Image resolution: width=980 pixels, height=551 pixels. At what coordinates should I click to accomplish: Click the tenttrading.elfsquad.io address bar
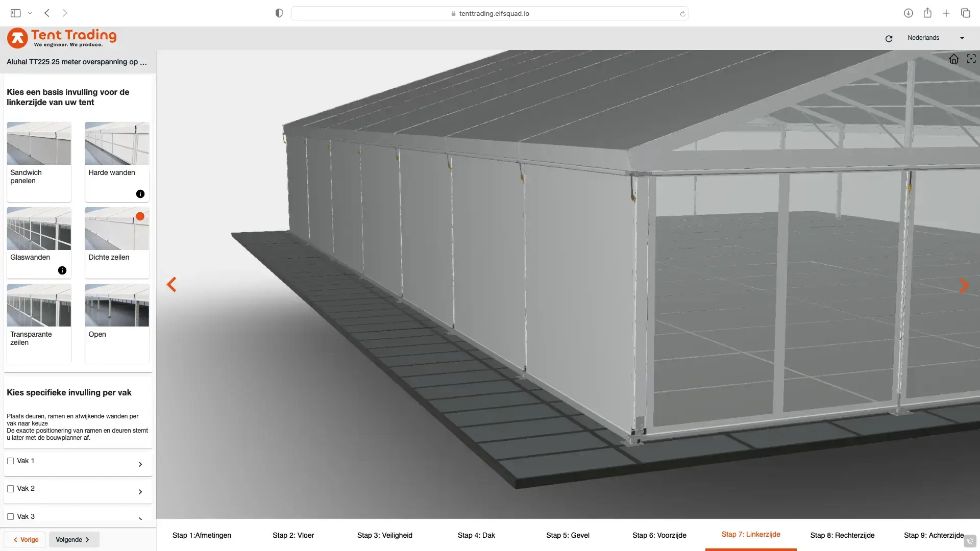(489, 13)
